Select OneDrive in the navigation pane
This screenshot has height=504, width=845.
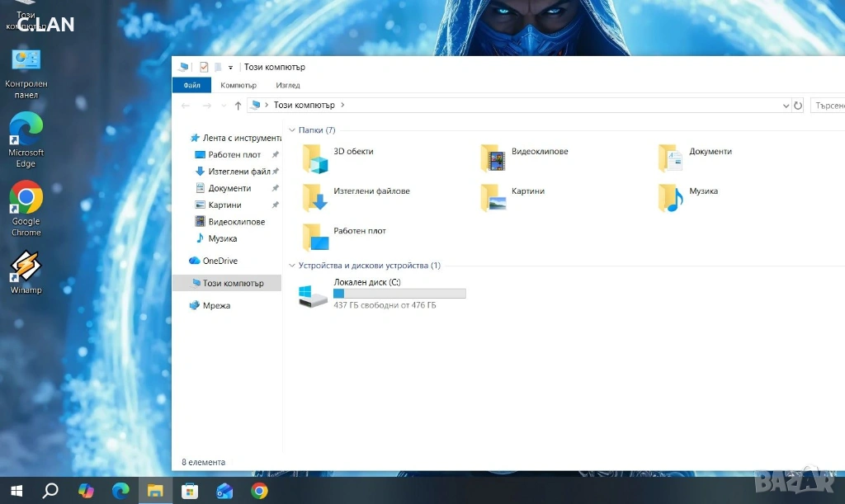pyautogui.click(x=220, y=261)
